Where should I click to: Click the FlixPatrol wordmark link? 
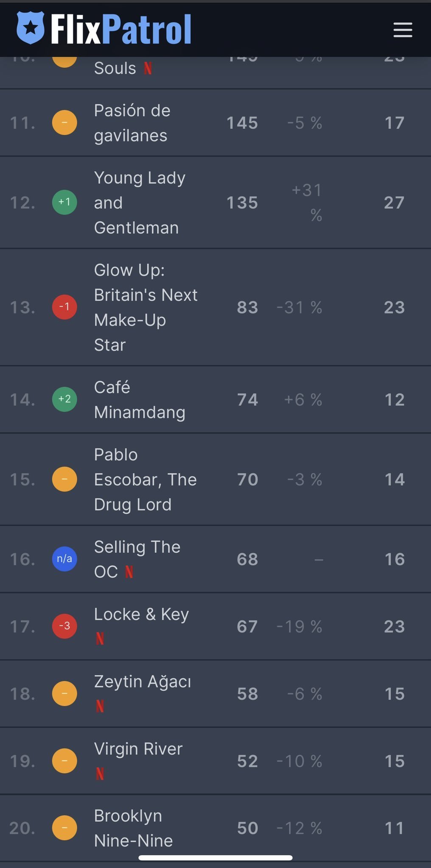pyautogui.click(x=121, y=29)
